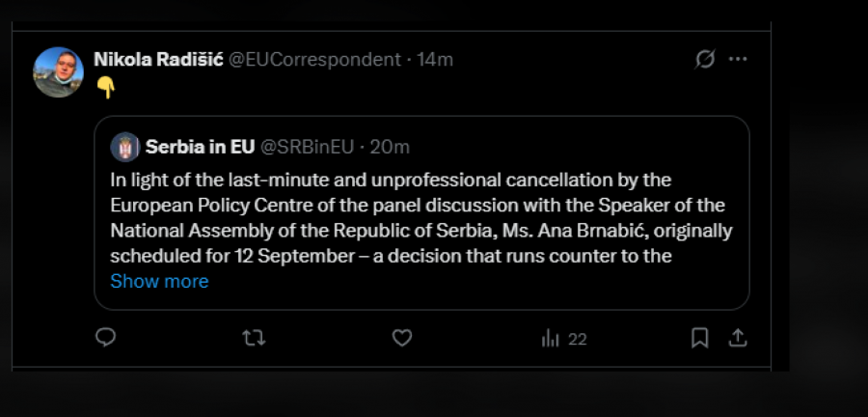Repost this tweet using the retweet icon

click(254, 338)
